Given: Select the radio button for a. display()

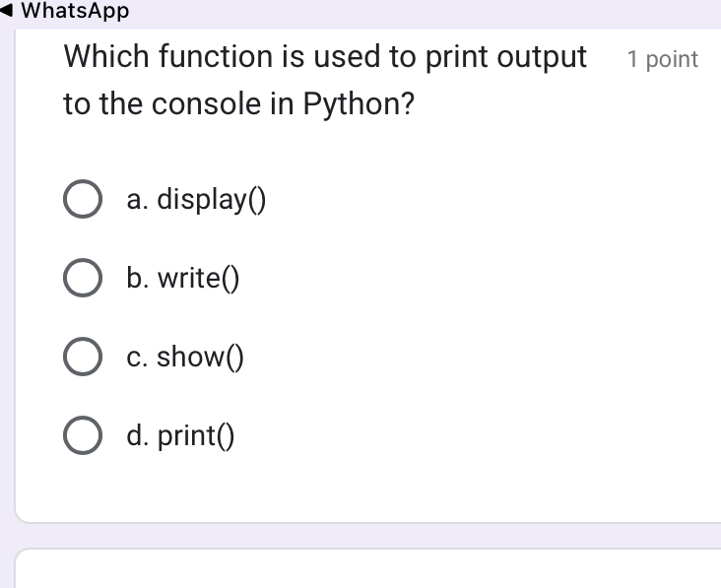Looking at the screenshot, I should click(83, 200).
